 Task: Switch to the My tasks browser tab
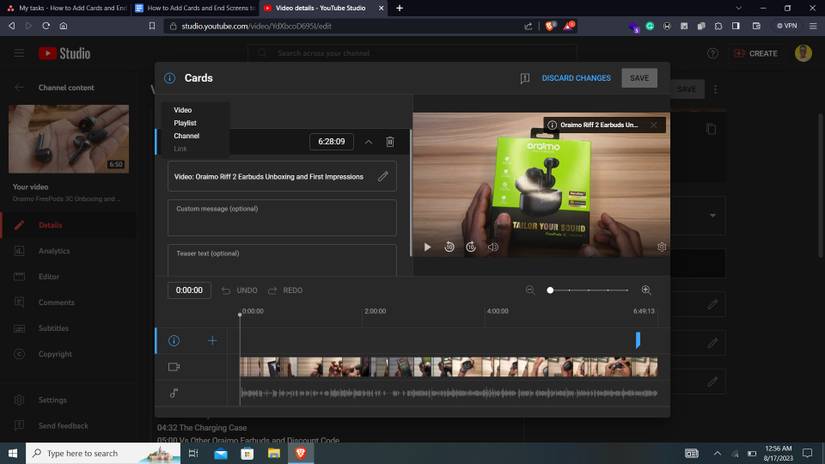tap(65, 8)
